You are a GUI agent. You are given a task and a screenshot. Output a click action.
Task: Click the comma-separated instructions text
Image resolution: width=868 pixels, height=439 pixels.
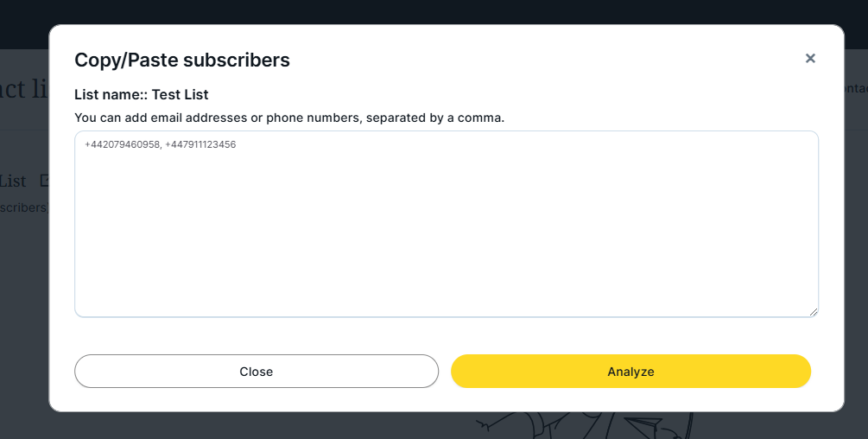coord(289,117)
